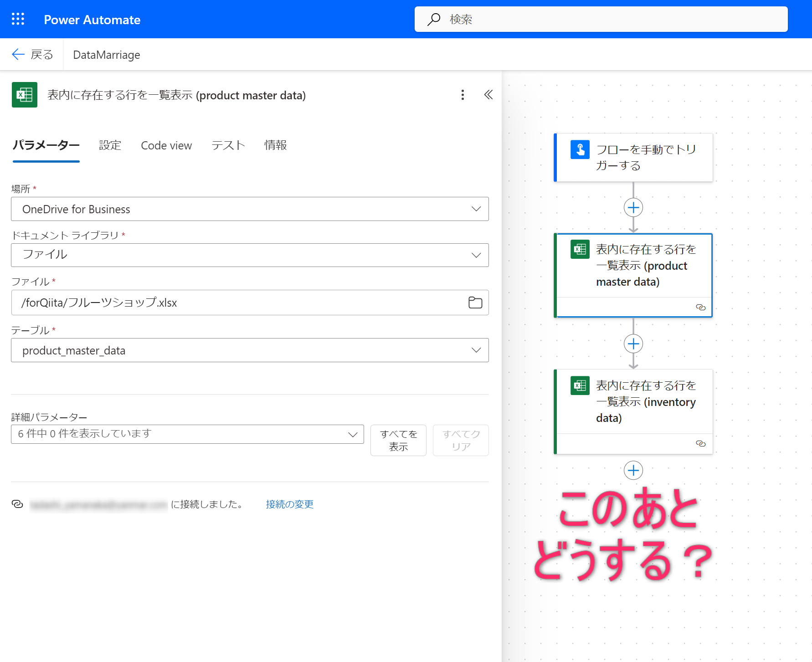Click the connection link icon beside account
Viewport: 812px width, 662px height.
tap(17, 504)
